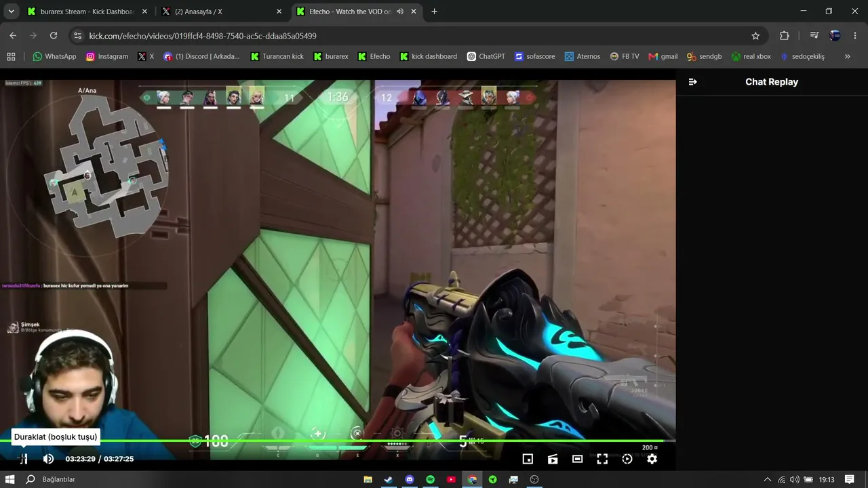The height and width of the screenshot is (488, 868).
Task: Close the Efecho VOD tab
Action: click(x=414, y=12)
